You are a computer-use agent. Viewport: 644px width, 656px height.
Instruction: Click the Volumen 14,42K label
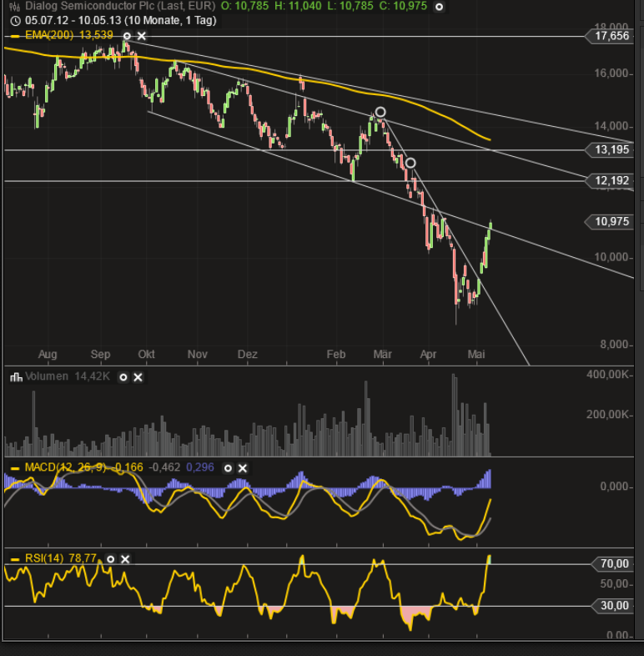pyautogui.click(x=68, y=376)
